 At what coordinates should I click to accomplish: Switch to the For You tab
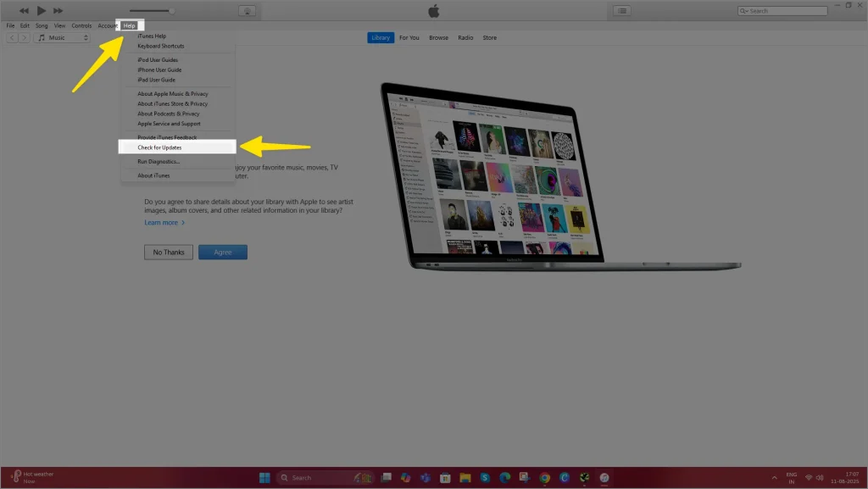click(x=409, y=38)
